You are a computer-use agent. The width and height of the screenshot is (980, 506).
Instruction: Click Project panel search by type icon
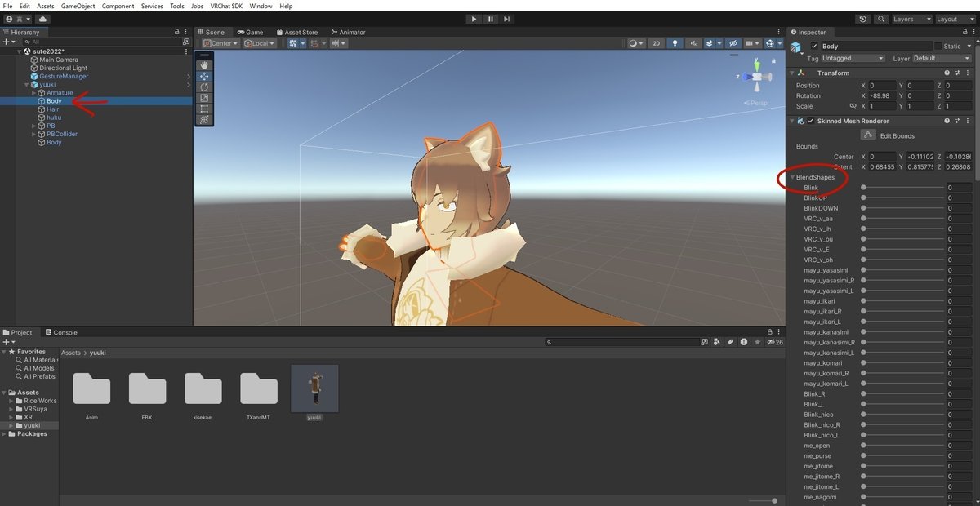[716, 342]
